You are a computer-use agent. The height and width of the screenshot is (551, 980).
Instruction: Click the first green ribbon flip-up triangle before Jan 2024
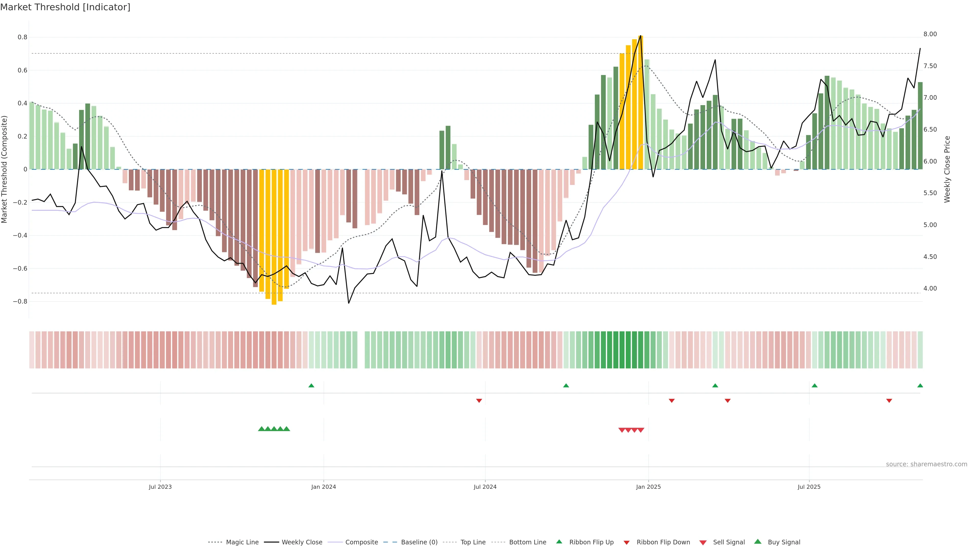click(x=311, y=386)
